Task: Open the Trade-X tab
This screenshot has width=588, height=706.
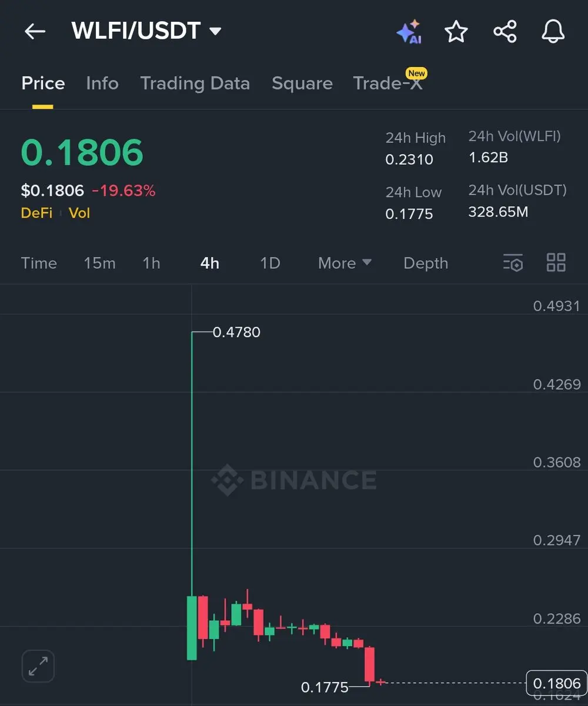Action: pyautogui.click(x=388, y=82)
